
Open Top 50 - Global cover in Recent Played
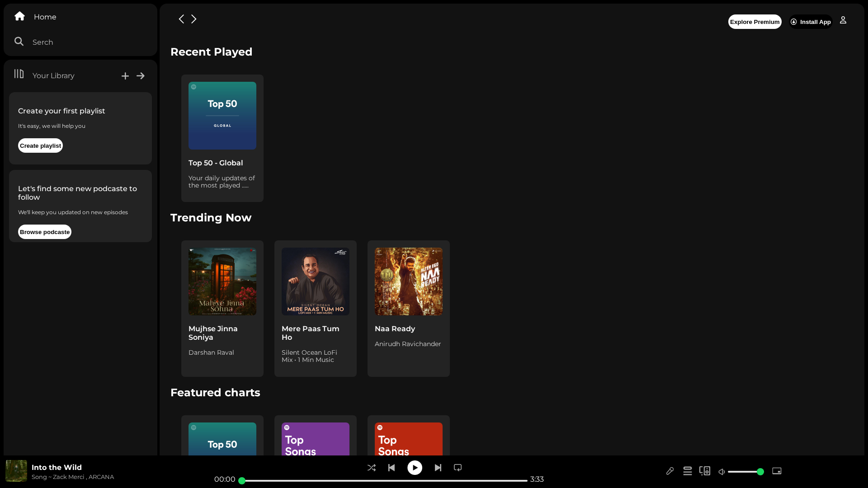tap(222, 116)
